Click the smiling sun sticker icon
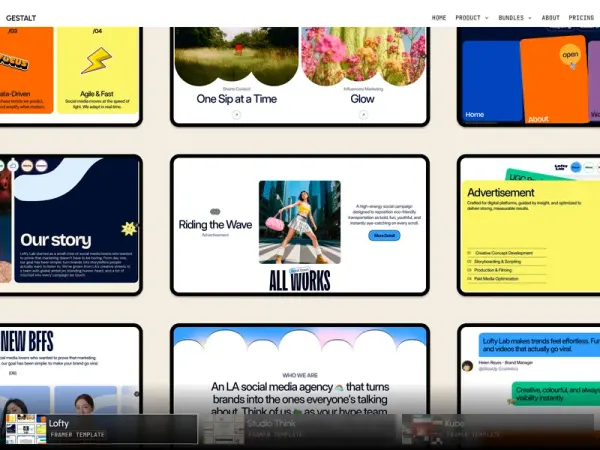 click(x=129, y=228)
